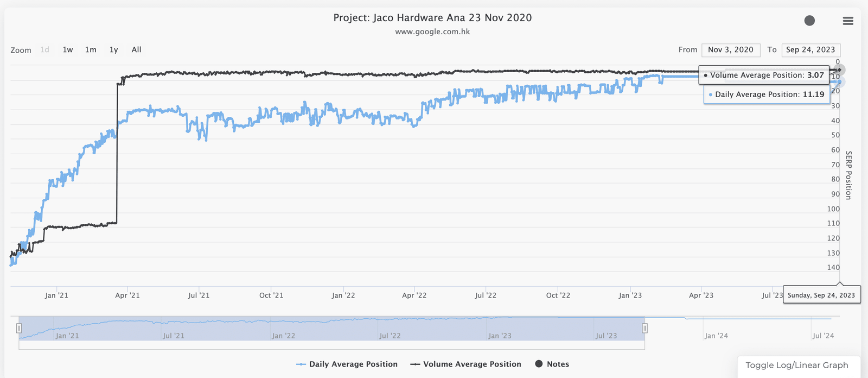Click the www.google.com.hk subtitle
The image size is (868, 378).
432,32
